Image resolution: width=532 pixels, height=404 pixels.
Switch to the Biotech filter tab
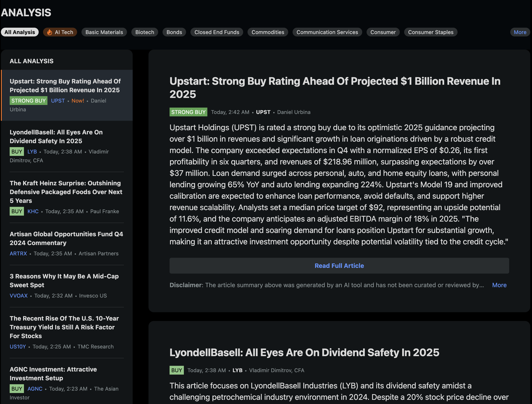click(x=145, y=32)
